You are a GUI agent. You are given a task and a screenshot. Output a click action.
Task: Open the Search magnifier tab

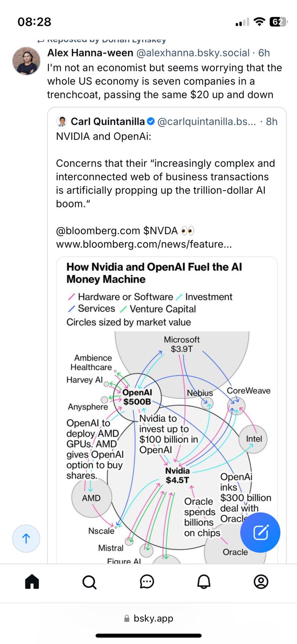pos(89,582)
